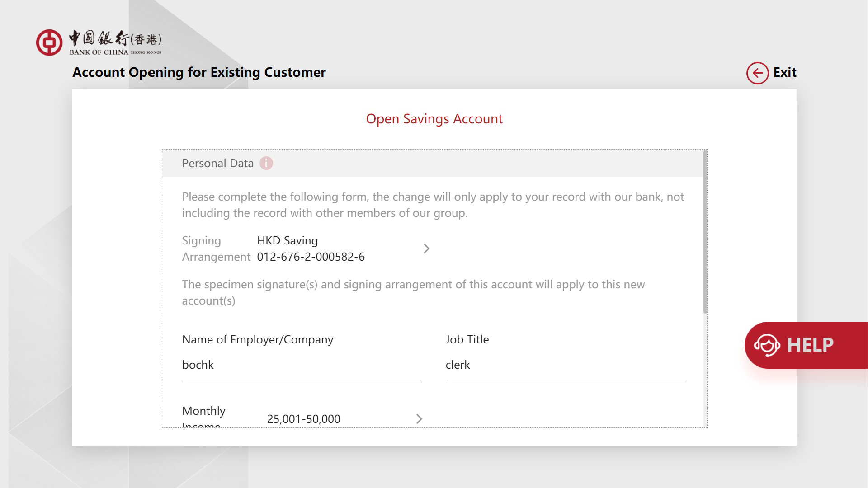Click account number 012-676-2-000582-6
Screen dimensions: 868x488
[311, 257]
